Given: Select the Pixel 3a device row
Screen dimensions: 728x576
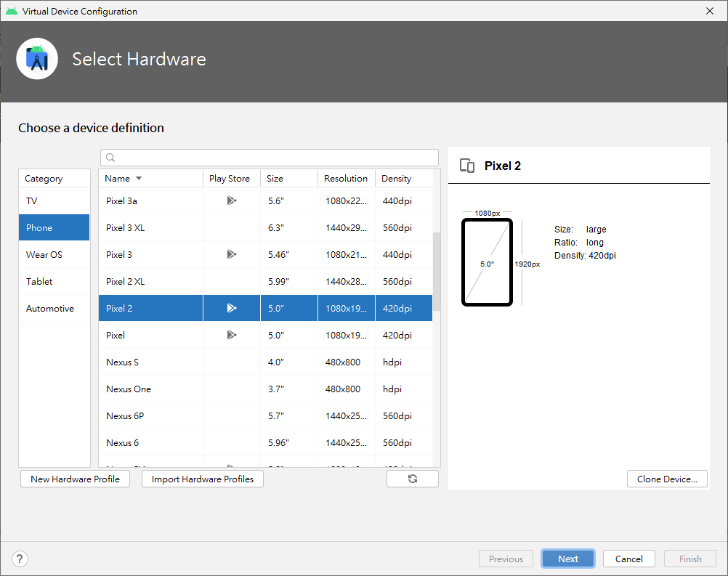Looking at the screenshot, I should pyautogui.click(x=266, y=200).
